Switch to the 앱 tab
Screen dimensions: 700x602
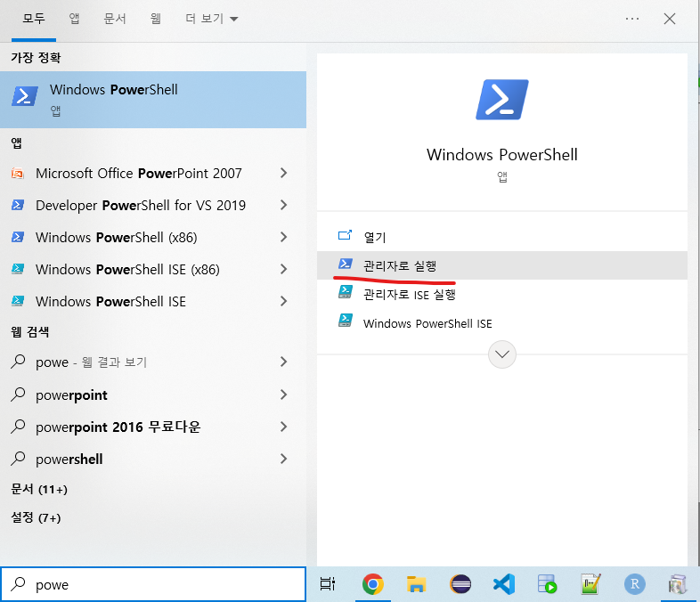pos(74,19)
